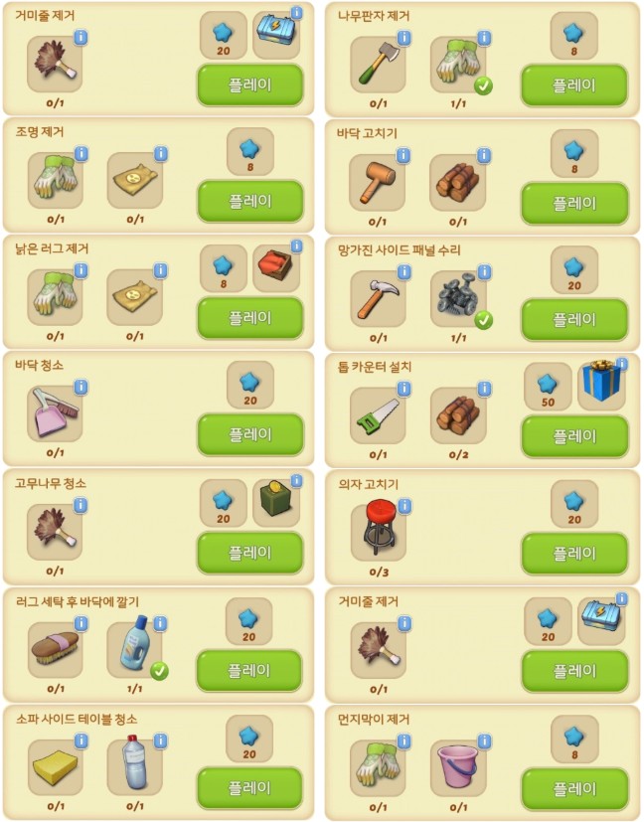Screen dimensions: 644x822
Task: Click the wooden mallet in 바닥 고치기
Action: [377, 182]
